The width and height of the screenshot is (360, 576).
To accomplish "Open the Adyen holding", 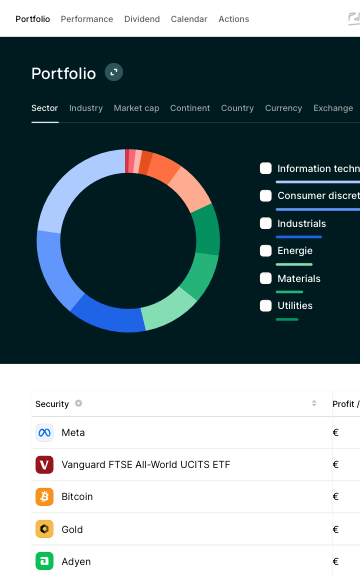I will click(76, 562).
